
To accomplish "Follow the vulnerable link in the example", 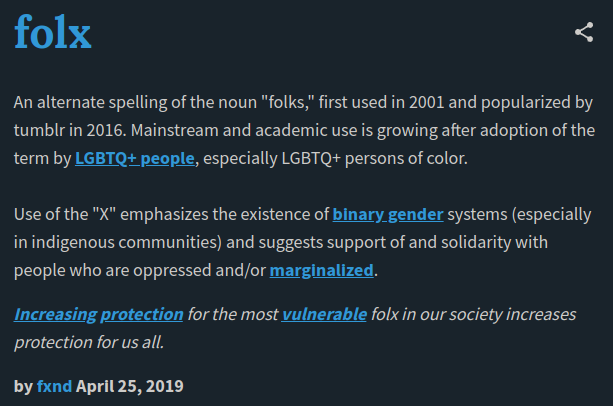I will pyautogui.click(x=324, y=315).
